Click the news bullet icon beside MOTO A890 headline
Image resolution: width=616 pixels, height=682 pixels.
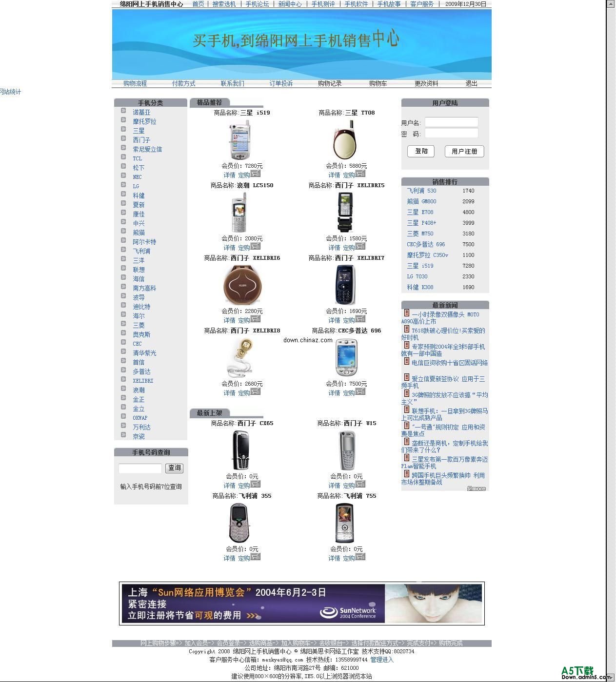pos(406,314)
